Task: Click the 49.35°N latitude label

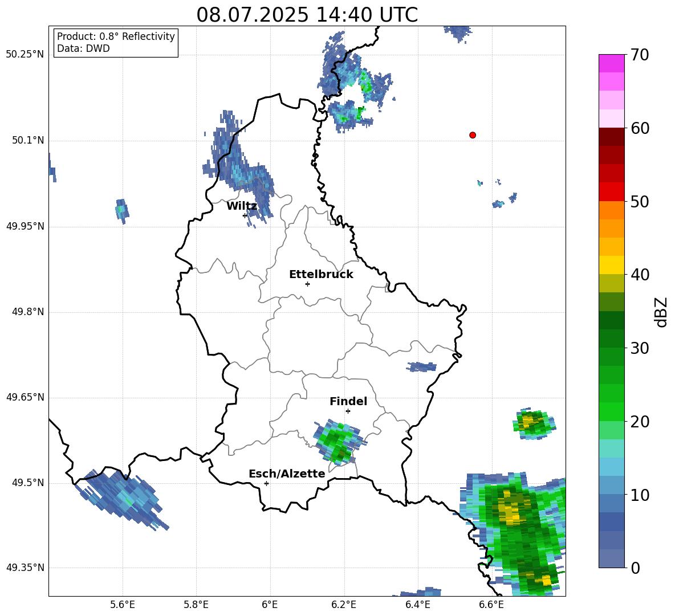Action: pos(25,568)
